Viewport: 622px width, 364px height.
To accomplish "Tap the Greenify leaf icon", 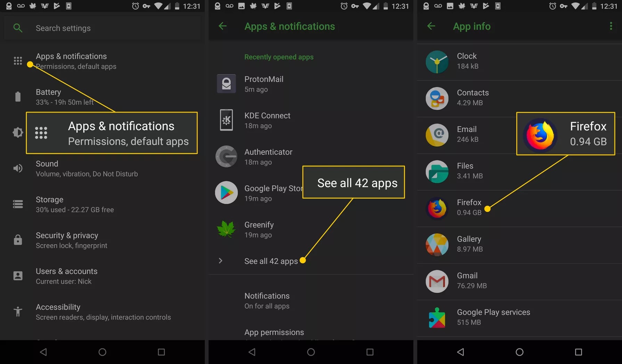I will point(226,229).
